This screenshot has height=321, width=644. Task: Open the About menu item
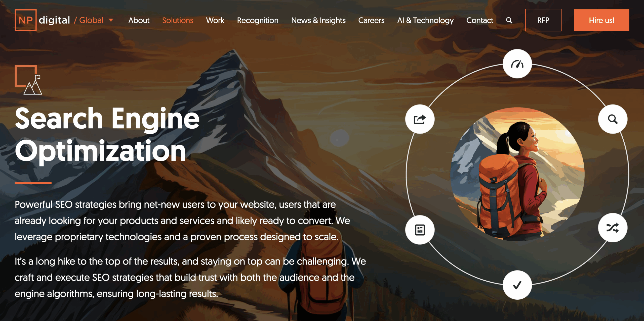139,20
